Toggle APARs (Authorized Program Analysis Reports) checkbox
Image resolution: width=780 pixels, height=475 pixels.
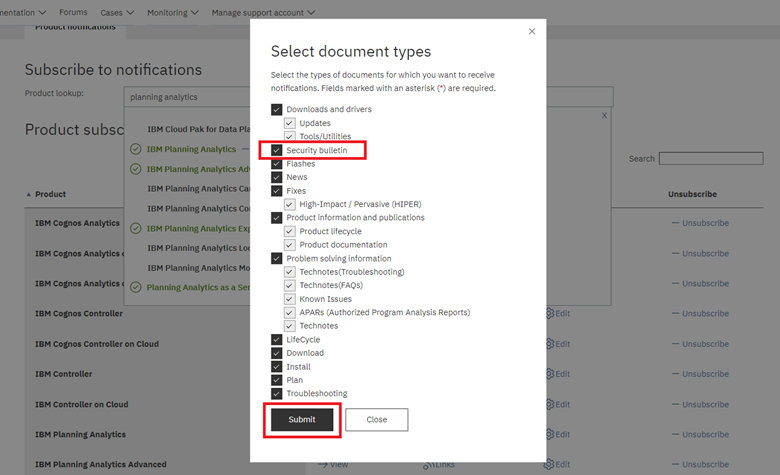coord(290,312)
